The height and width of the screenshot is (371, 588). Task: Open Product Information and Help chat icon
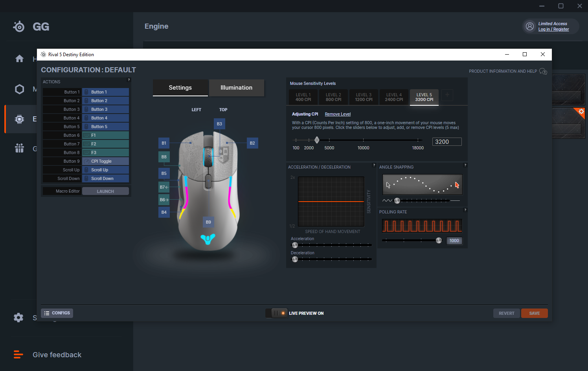(543, 71)
